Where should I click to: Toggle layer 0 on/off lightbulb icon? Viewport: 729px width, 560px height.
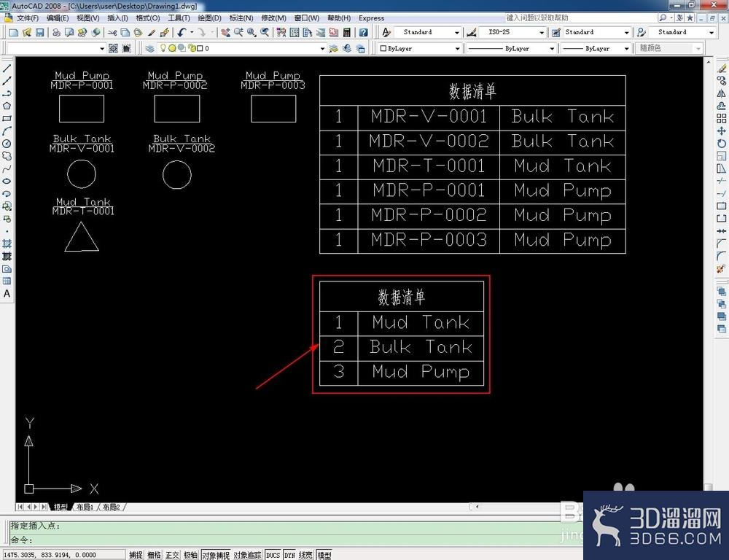[x=163, y=48]
